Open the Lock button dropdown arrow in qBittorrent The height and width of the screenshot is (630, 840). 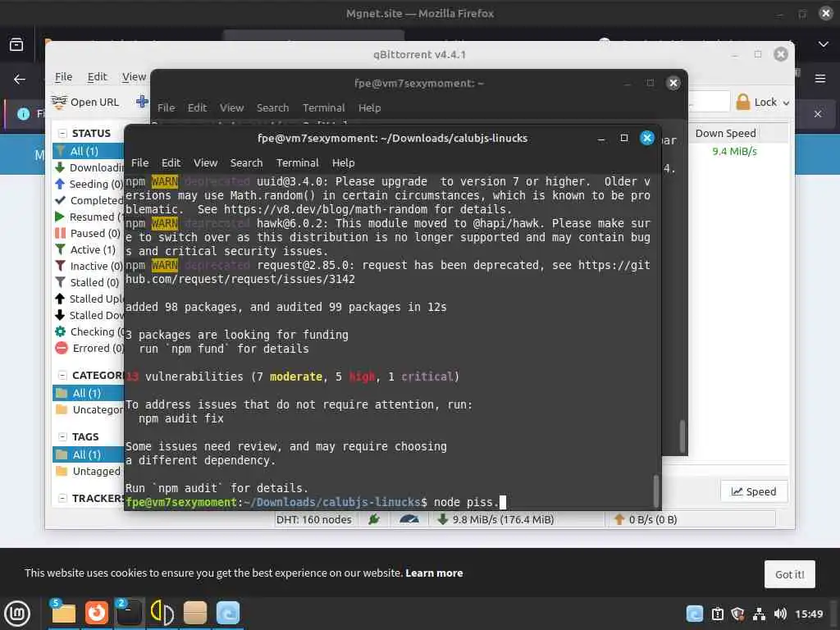[x=786, y=103]
